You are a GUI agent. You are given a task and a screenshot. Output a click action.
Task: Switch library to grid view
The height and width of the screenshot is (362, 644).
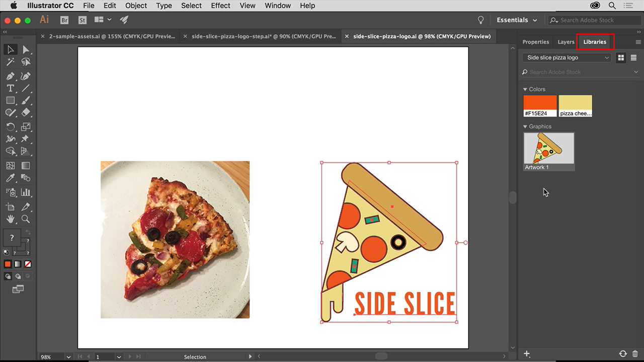pyautogui.click(x=621, y=57)
